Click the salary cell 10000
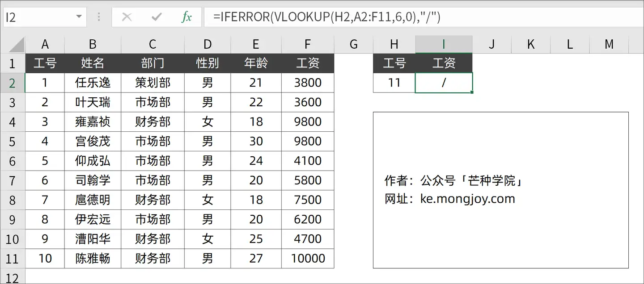The image size is (644, 284). pos(308,258)
